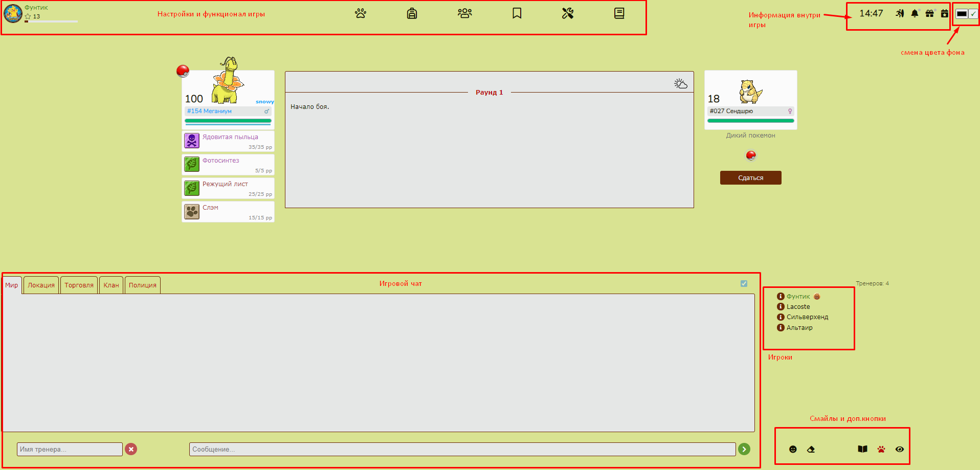The height and width of the screenshot is (470, 980).
Task: Open the bell notifications
Action: (915, 13)
